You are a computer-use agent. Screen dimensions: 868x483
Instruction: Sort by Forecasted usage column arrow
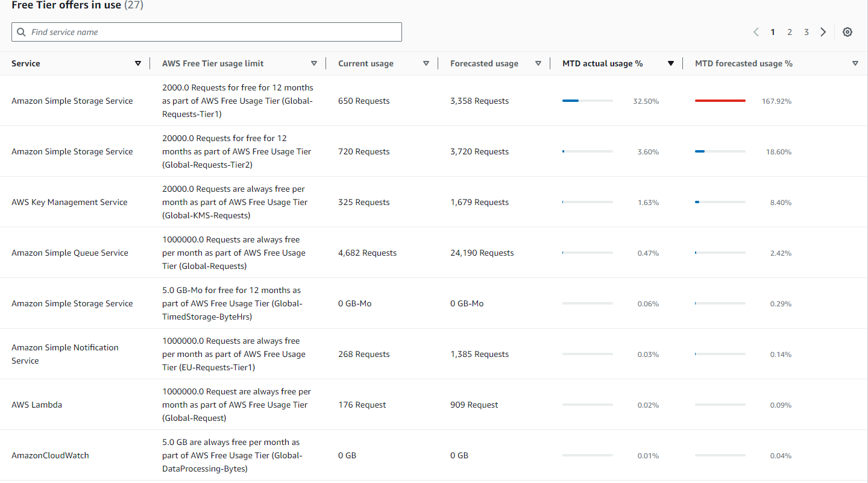click(538, 63)
